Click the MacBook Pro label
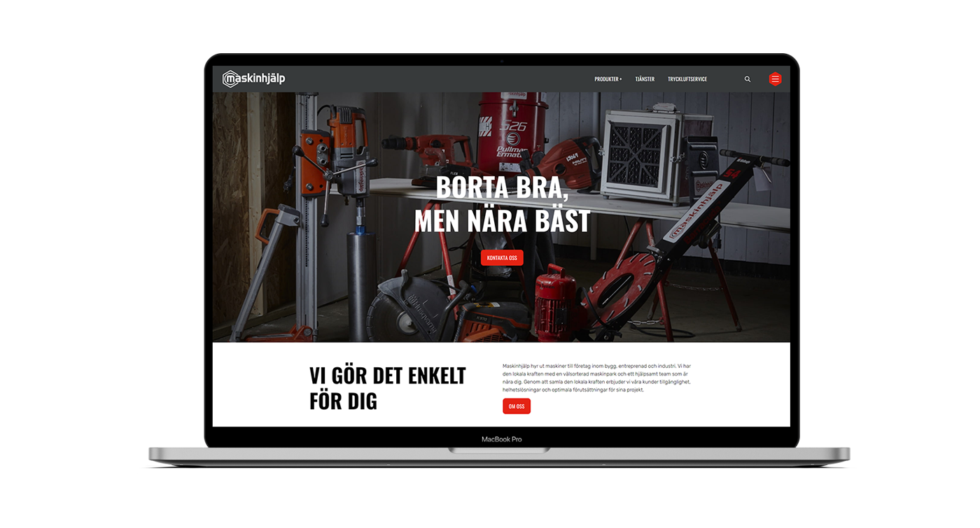 pos(501,439)
